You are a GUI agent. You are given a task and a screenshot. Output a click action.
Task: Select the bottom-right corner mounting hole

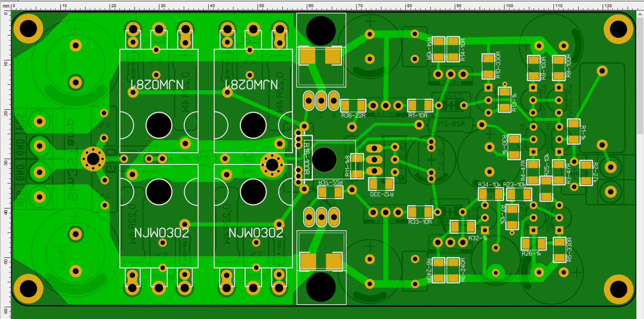point(618,289)
